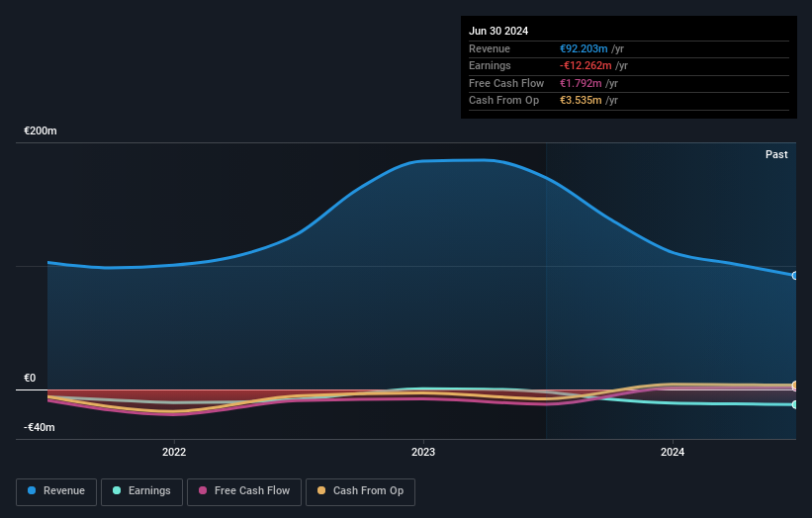
Task: Toggle the Cash From Op legend button
Action: pyautogui.click(x=360, y=491)
